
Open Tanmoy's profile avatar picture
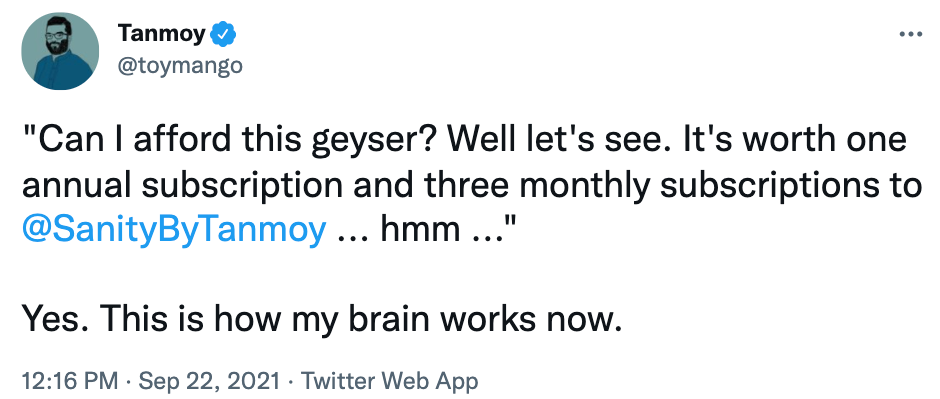point(60,51)
